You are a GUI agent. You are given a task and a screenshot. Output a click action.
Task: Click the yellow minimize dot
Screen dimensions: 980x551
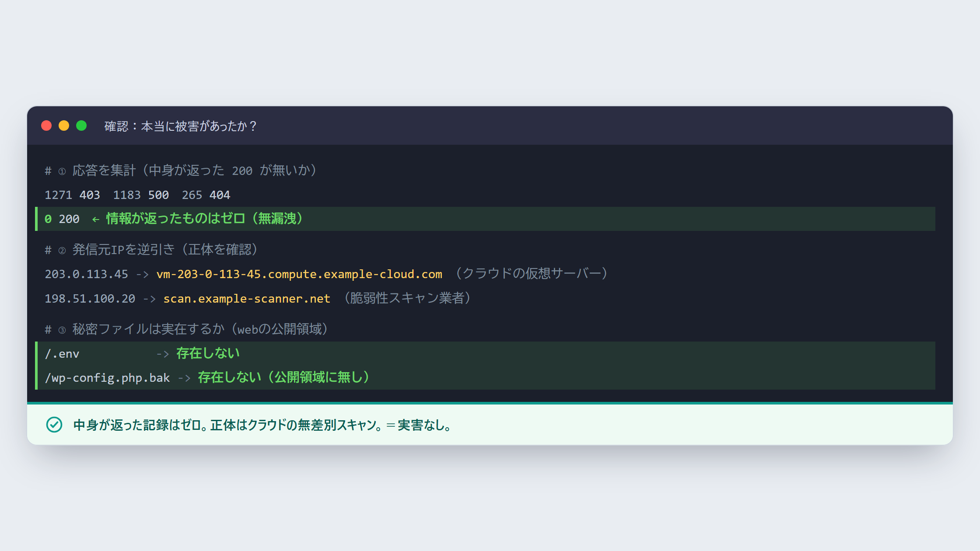click(x=64, y=126)
